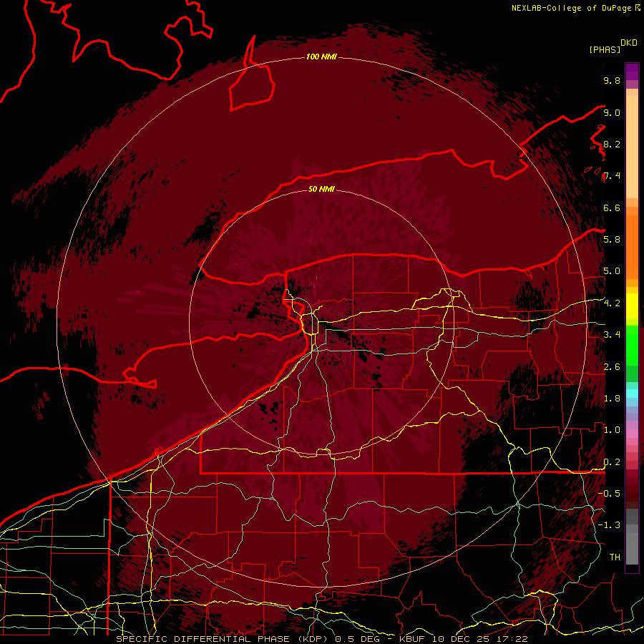Image resolution: width=644 pixels, height=644 pixels.
Task: Click SPECIFIC DIFFERENTIAL PHASE caption text
Action: pos(205,639)
